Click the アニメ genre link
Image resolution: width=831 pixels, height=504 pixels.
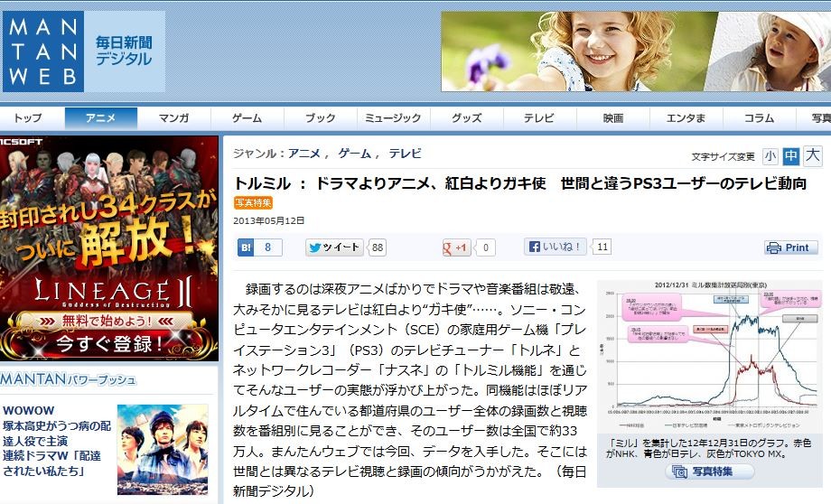(304, 154)
